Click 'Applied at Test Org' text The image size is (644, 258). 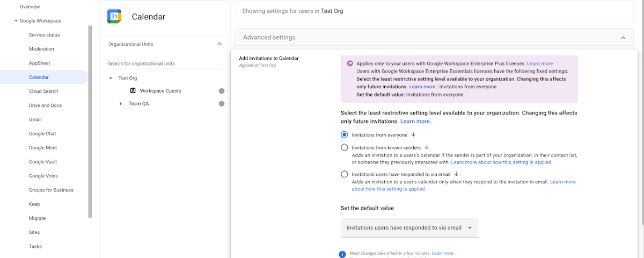click(x=258, y=65)
